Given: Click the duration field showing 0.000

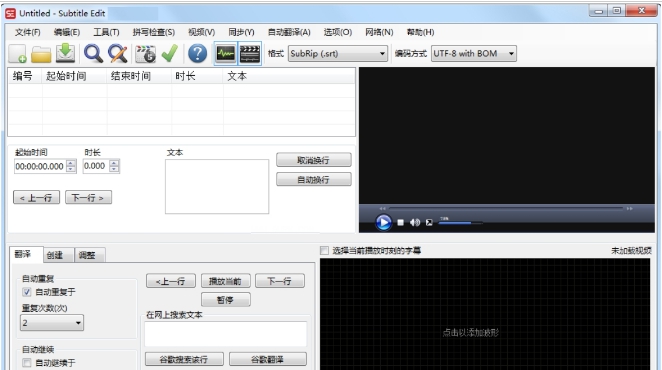Looking at the screenshot, I should tap(96, 166).
